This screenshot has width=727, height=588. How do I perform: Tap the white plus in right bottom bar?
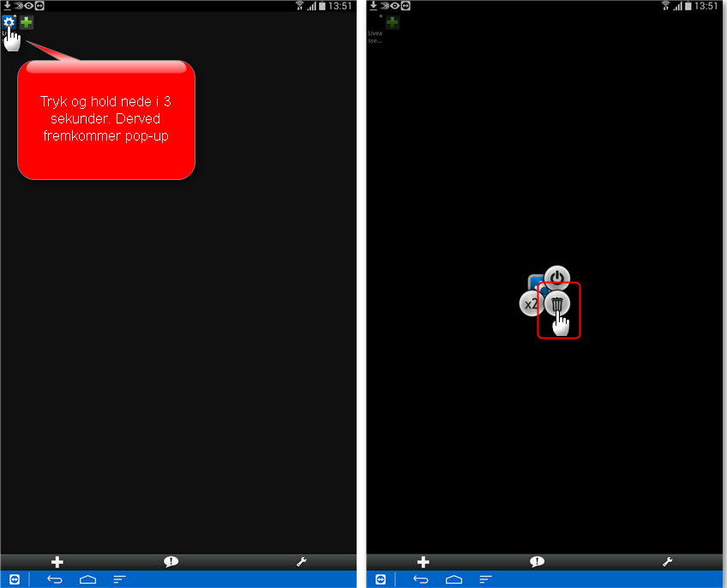[424, 562]
